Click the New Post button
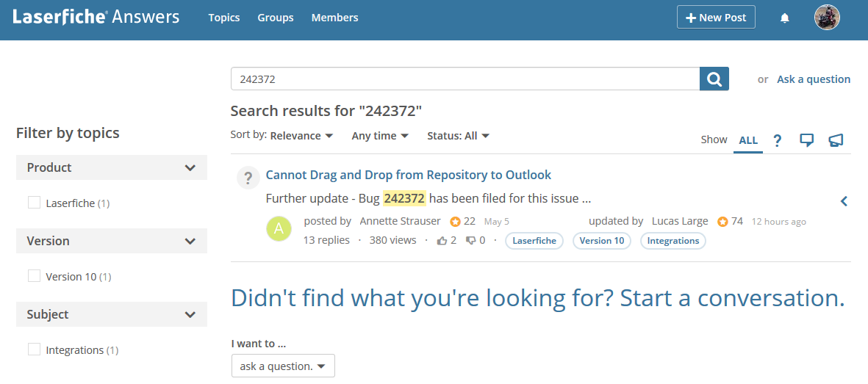 pyautogui.click(x=717, y=17)
